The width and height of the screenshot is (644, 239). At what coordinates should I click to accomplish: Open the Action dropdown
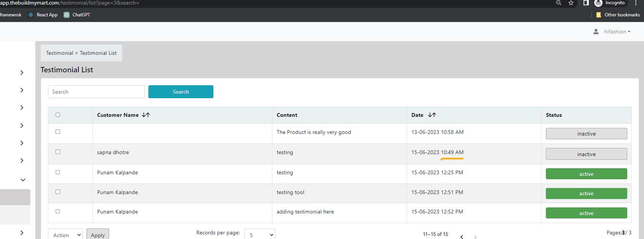click(x=65, y=234)
